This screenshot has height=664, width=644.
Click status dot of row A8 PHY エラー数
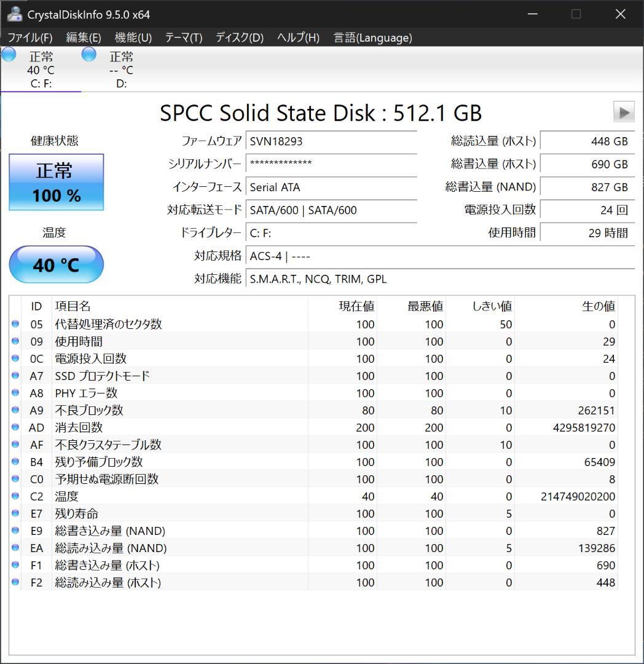(15, 392)
